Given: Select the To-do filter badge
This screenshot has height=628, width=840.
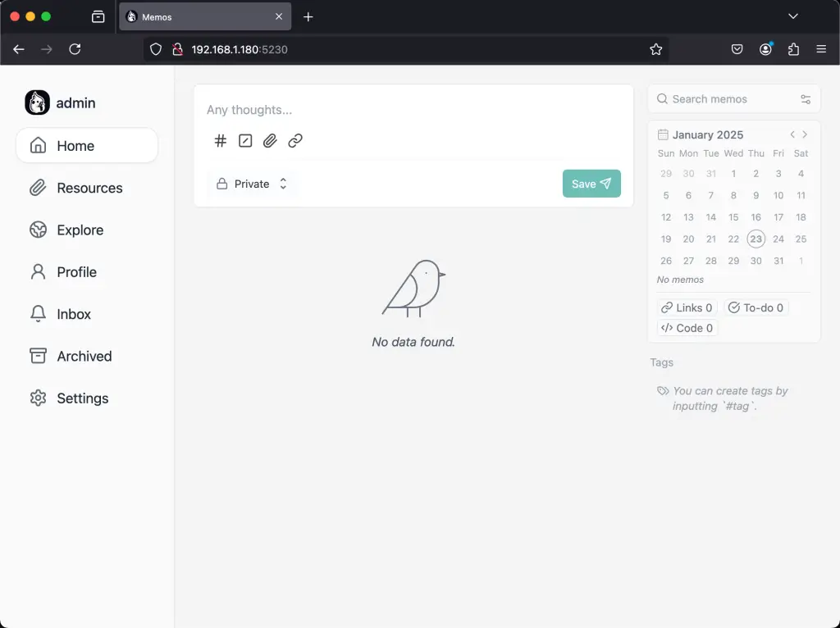Looking at the screenshot, I should 756,307.
